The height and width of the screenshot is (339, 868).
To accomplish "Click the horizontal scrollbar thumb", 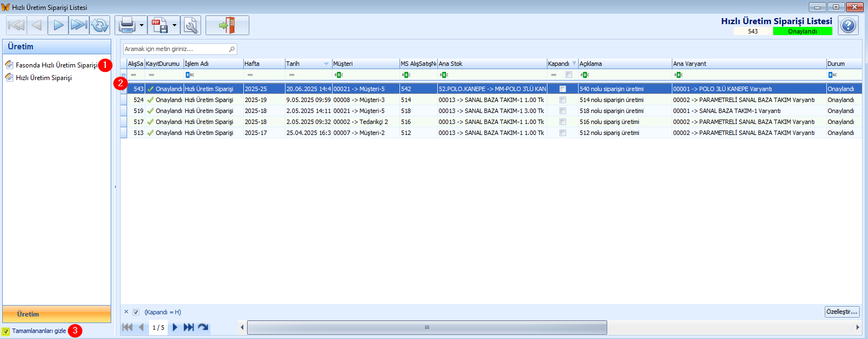I will 427,327.
